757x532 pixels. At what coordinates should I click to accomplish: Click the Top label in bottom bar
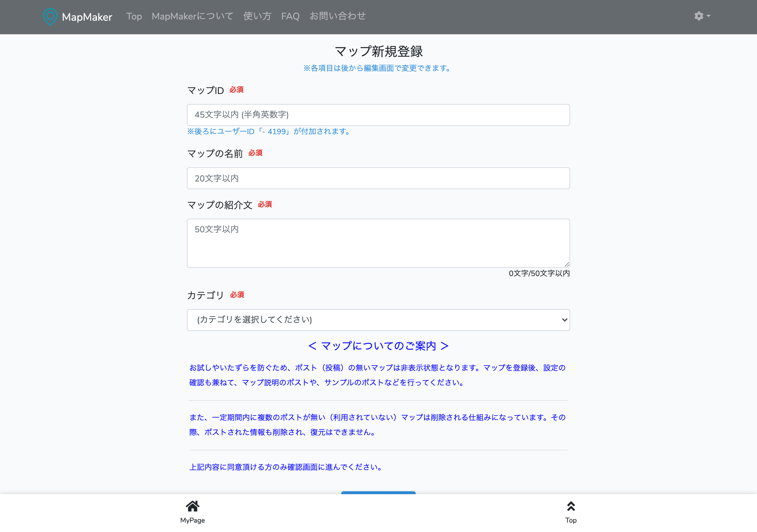pos(571,520)
